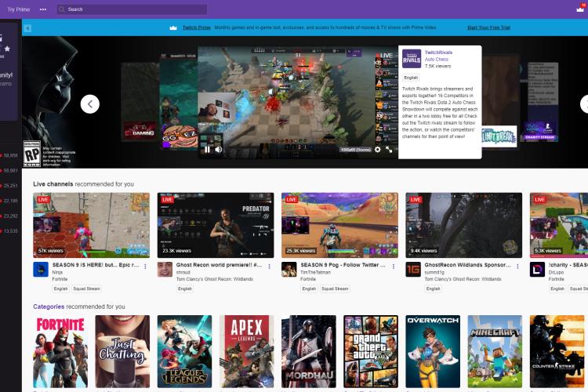The width and height of the screenshot is (588, 392).
Task: Open the Apex Legends category cover
Action: click(x=247, y=351)
